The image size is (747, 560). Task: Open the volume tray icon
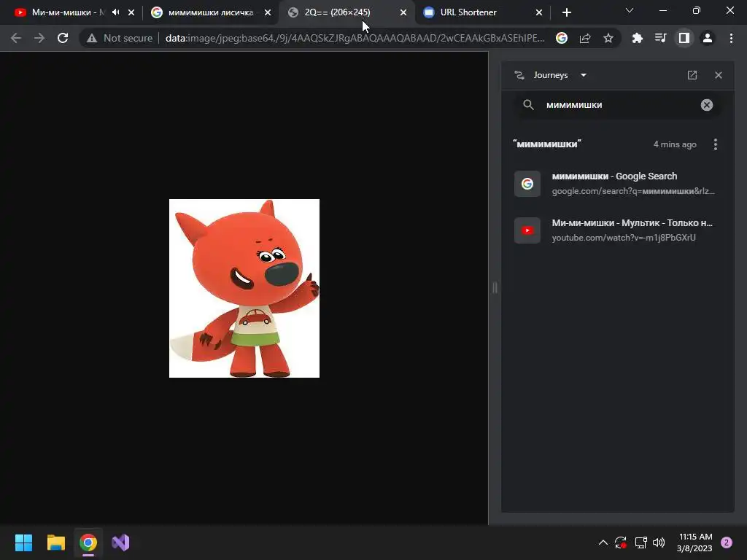click(659, 542)
